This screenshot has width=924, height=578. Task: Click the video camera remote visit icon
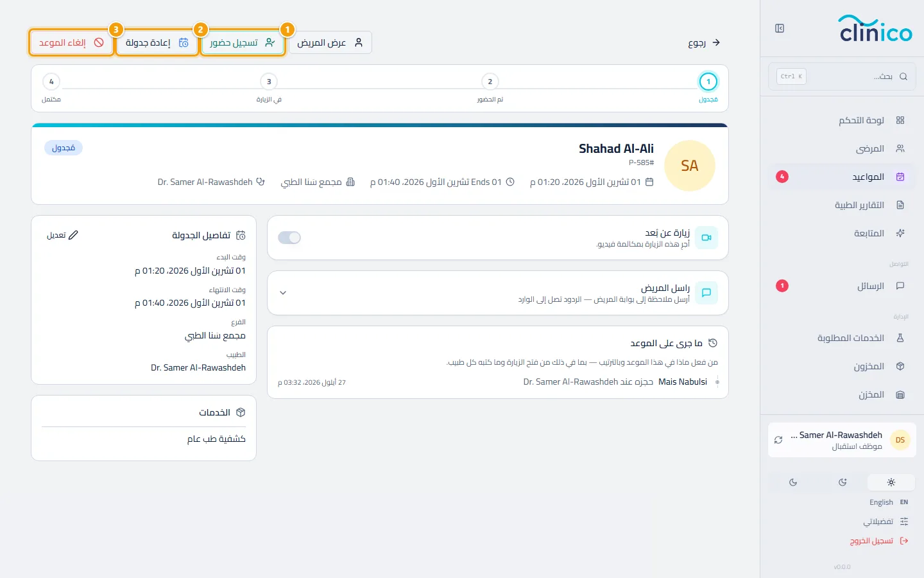click(706, 238)
